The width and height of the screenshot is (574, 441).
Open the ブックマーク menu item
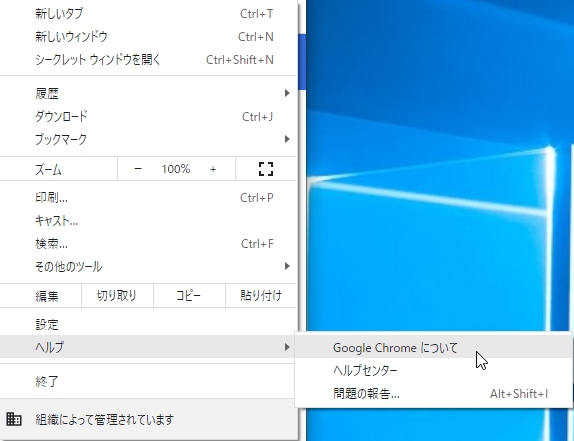coord(148,139)
